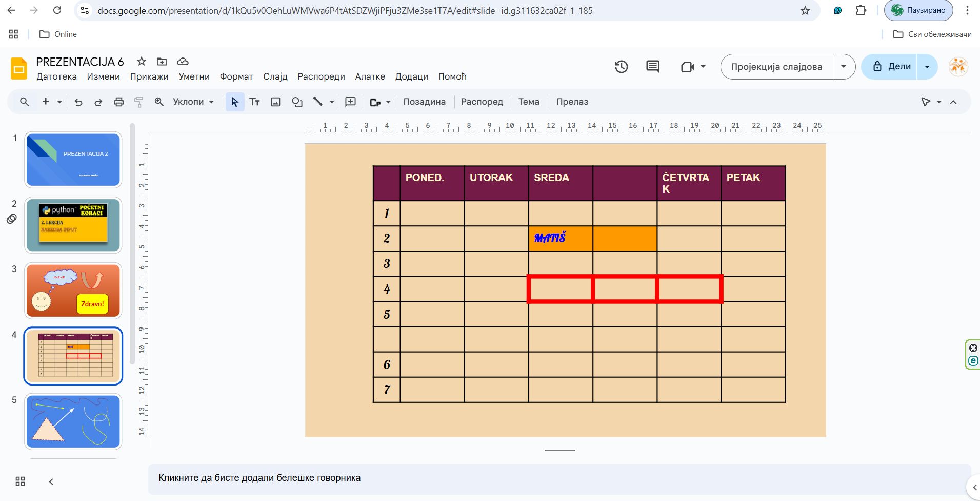Select the Shape tool icon

[x=297, y=102]
